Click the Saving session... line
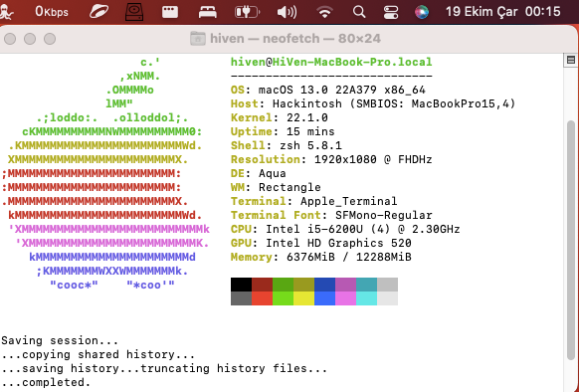Image resolution: width=579 pixels, height=392 pixels. point(60,340)
